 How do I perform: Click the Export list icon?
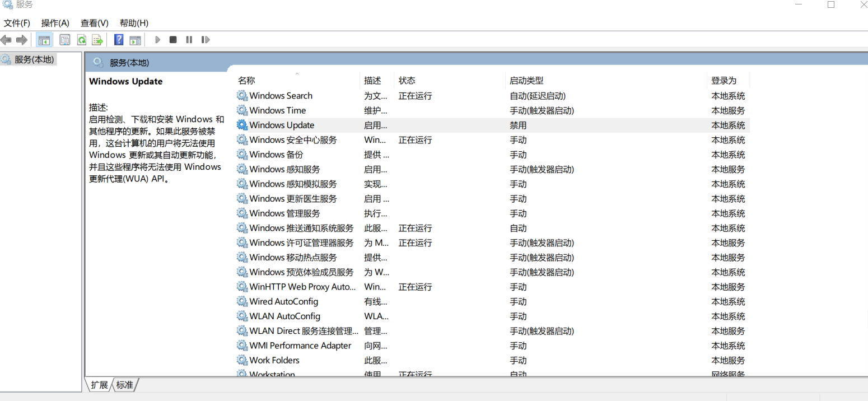[98, 40]
